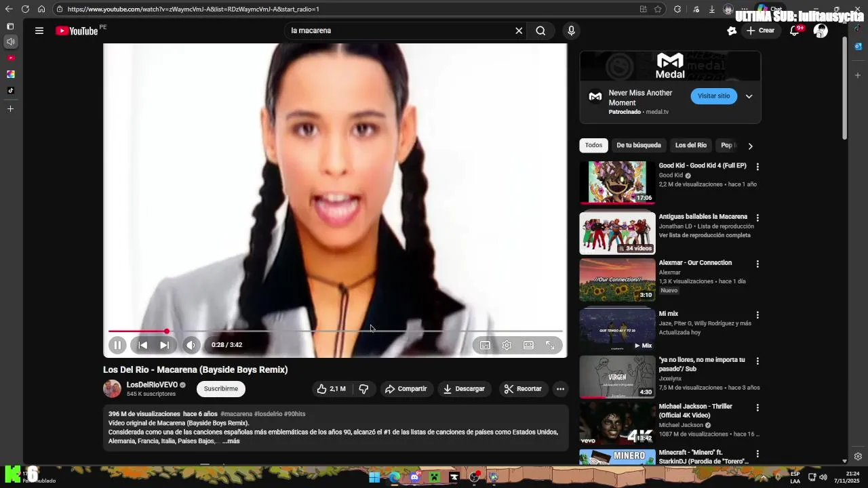Image resolution: width=868 pixels, height=488 pixels.
Task: Open YouTube notifications bell
Action: pyautogui.click(x=795, y=30)
